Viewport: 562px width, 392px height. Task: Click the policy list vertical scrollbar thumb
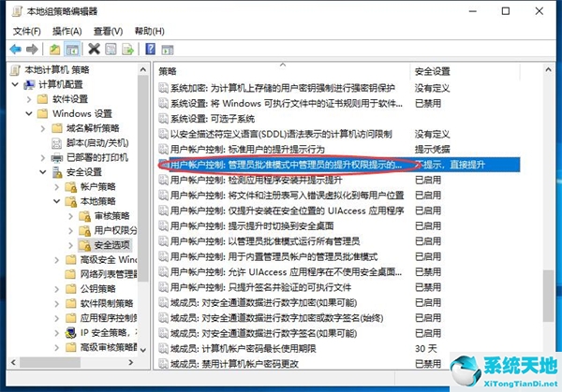(x=548, y=296)
